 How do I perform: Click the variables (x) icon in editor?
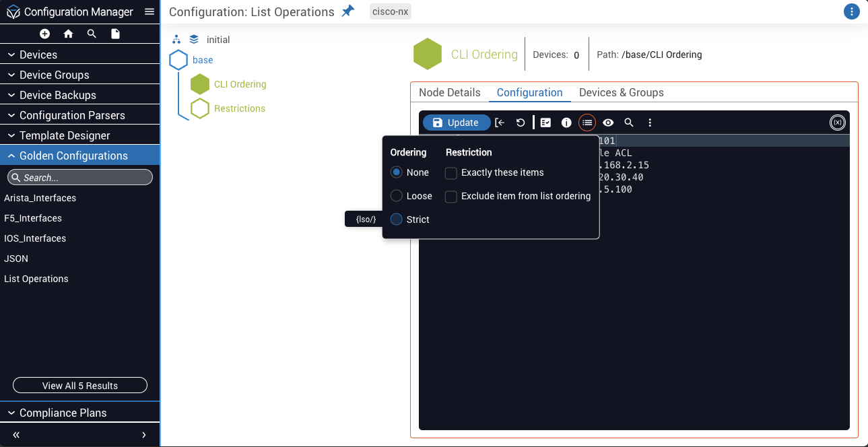tap(837, 123)
